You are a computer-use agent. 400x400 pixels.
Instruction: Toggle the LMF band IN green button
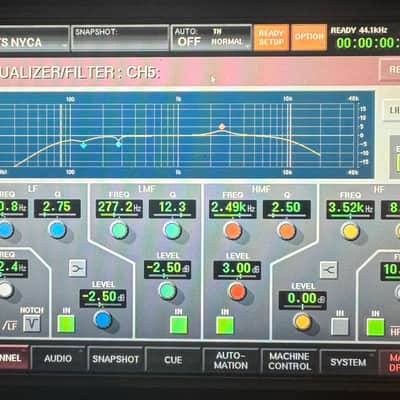pyautogui.click(x=179, y=325)
